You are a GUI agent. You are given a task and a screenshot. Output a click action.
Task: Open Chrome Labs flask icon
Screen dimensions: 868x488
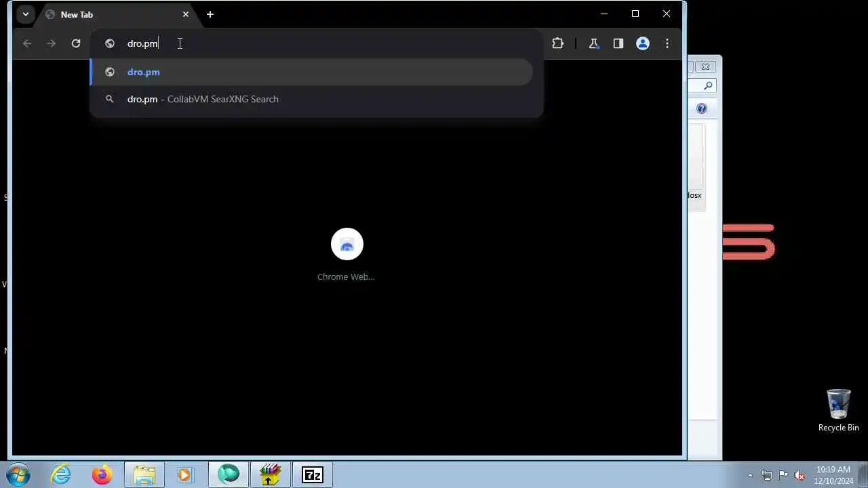[x=593, y=43]
